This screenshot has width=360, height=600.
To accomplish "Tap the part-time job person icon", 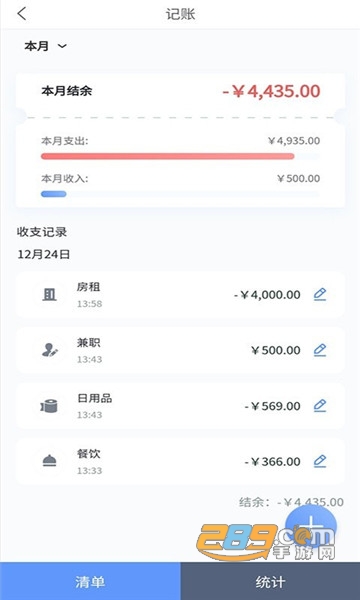I will (x=49, y=350).
